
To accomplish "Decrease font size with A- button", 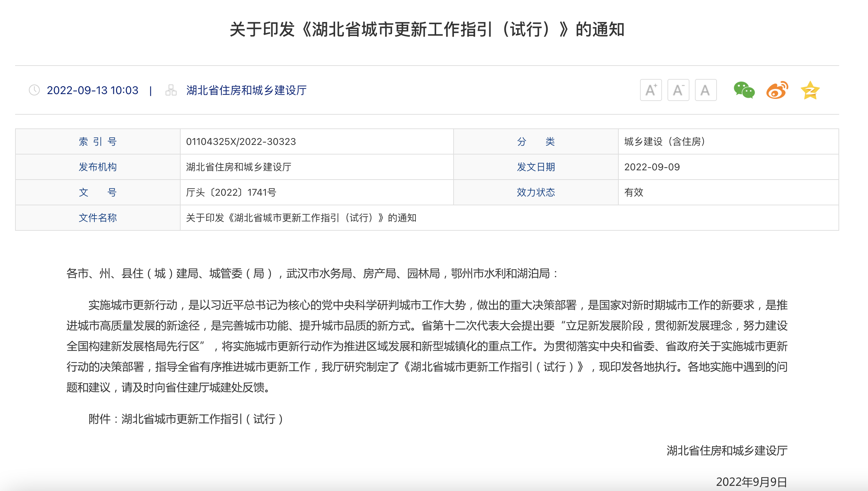I will pos(678,90).
